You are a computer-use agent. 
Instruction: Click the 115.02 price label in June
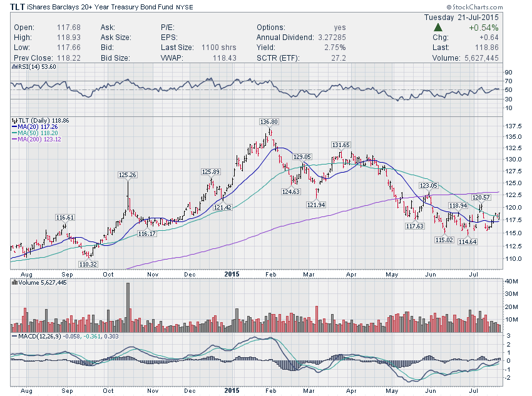tap(444, 240)
